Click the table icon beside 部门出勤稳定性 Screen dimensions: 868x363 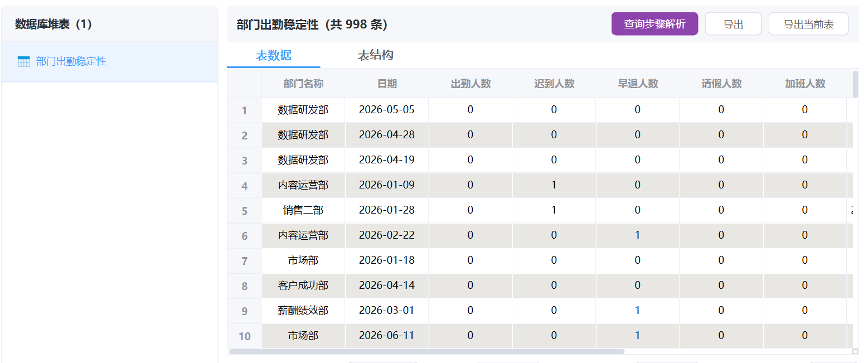(23, 61)
